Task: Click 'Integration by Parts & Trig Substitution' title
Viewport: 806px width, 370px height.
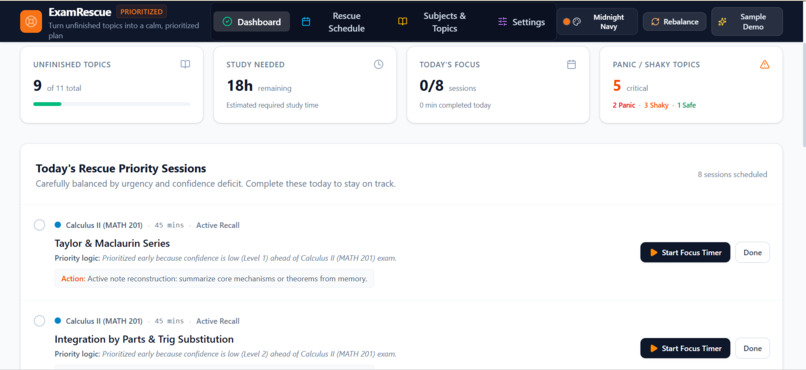Action: coord(144,339)
